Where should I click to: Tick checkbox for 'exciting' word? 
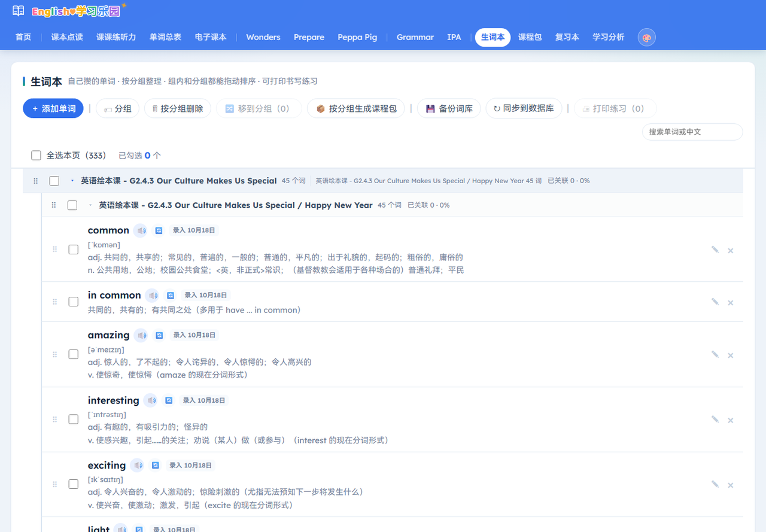tap(74, 484)
